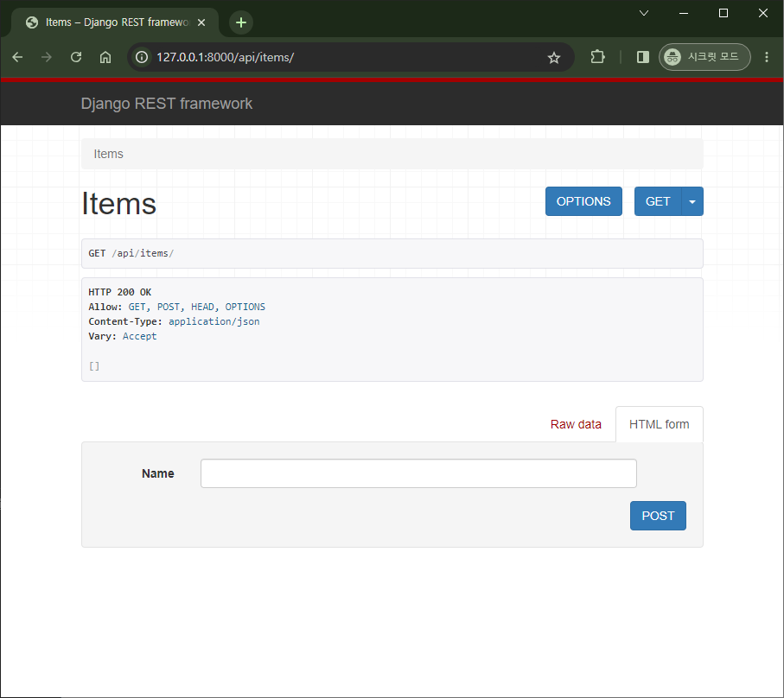Click the GET button

pyautogui.click(x=658, y=201)
